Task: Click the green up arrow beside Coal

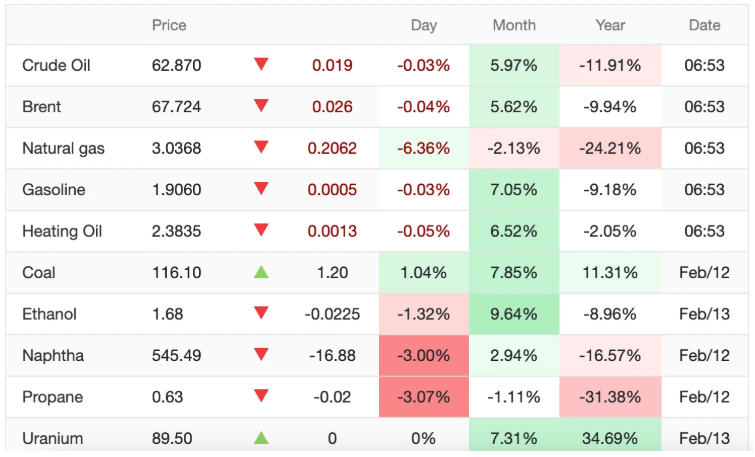Action: (x=261, y=271)
